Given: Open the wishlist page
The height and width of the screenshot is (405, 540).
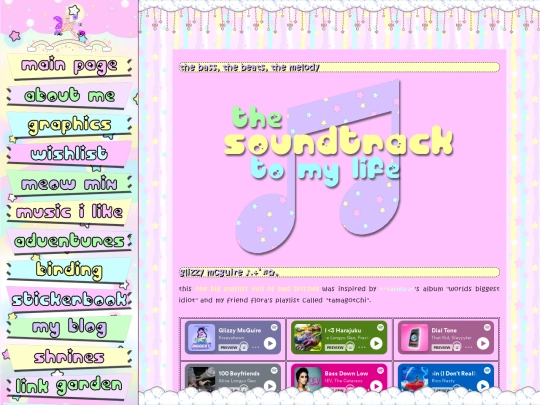Looking at the screenshot, I should pyautogui.click(x=69, y=154).
